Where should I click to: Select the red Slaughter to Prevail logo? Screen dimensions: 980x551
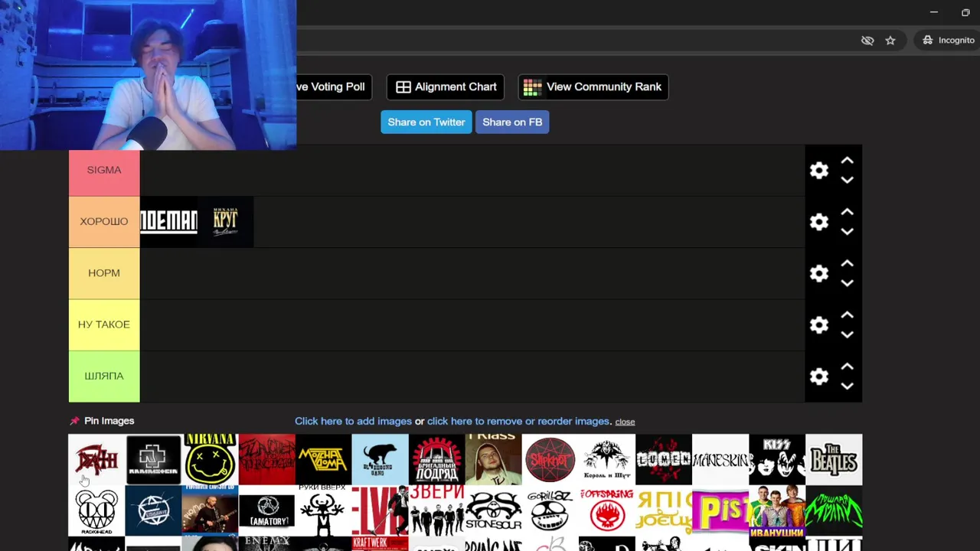pos(266,459)
